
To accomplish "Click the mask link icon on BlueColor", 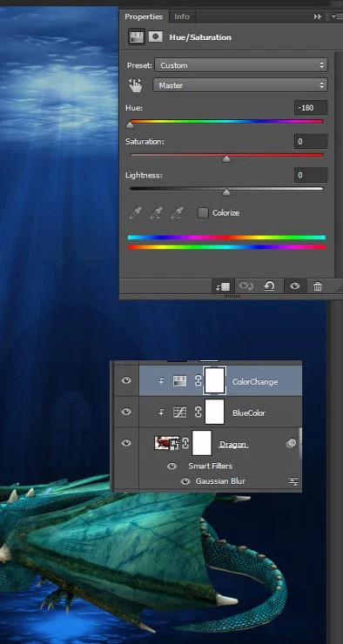I will pyautogui.click(x=198, y=412).
